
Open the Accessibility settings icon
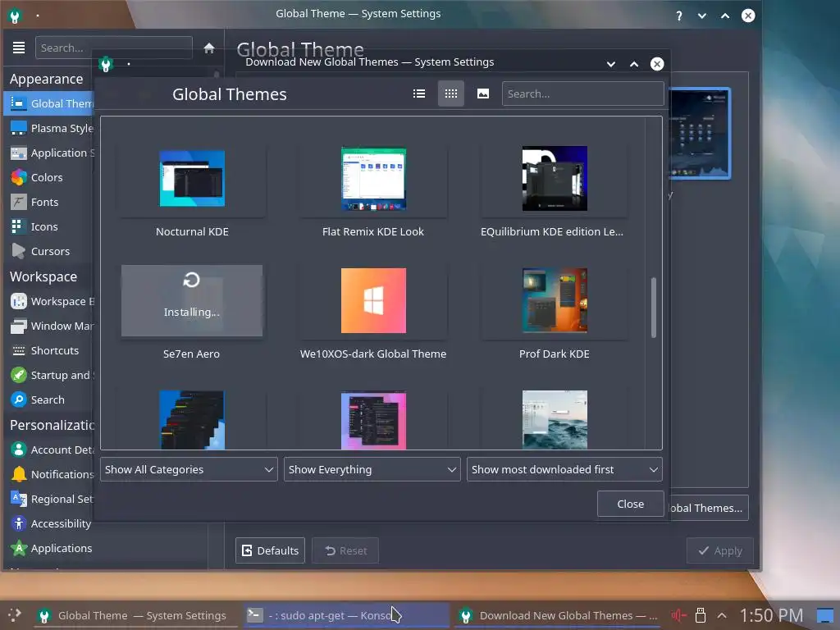(19, 523)
